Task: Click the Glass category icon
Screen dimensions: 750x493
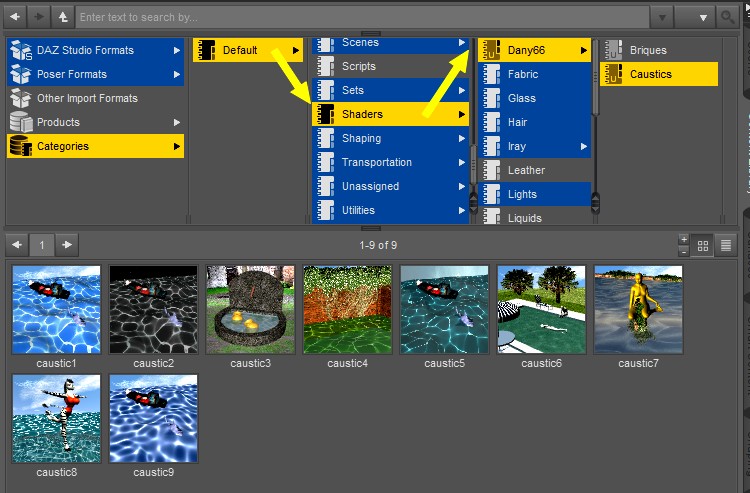Action: point(491,98)
